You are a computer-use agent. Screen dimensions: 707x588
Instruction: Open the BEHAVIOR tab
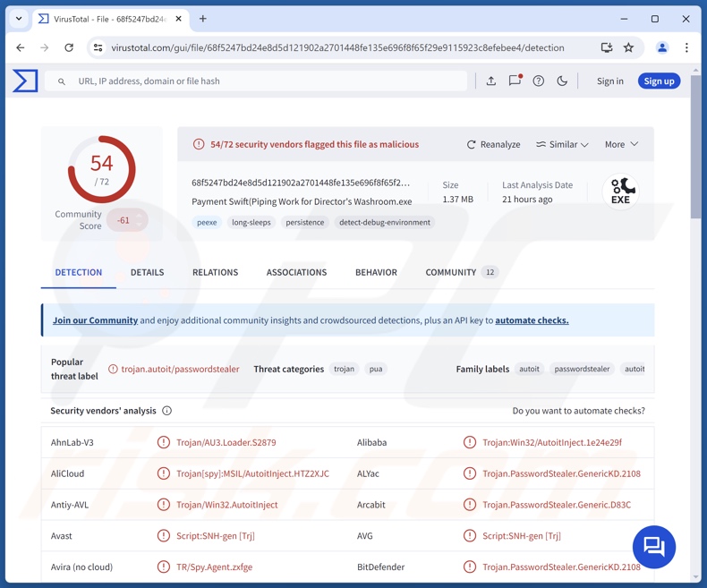(x=376, y=272)
